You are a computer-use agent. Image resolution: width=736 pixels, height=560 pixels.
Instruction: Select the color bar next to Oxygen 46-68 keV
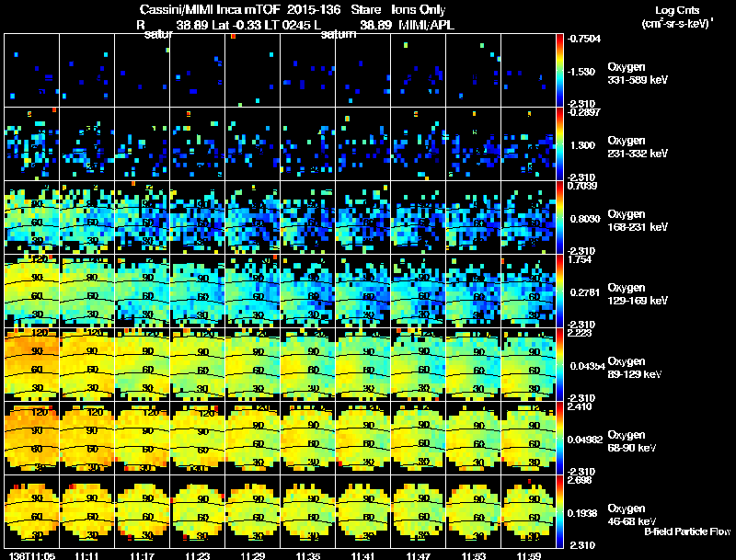click(561, 510)
